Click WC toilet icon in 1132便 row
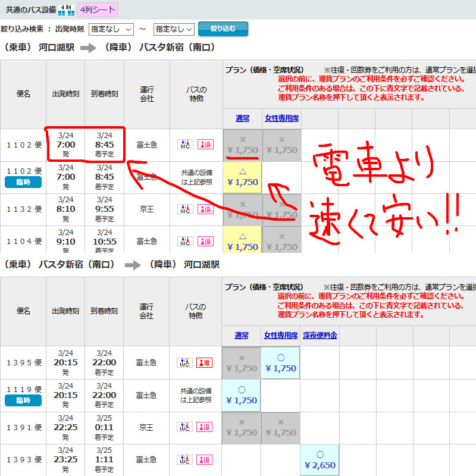 point(185,209)
